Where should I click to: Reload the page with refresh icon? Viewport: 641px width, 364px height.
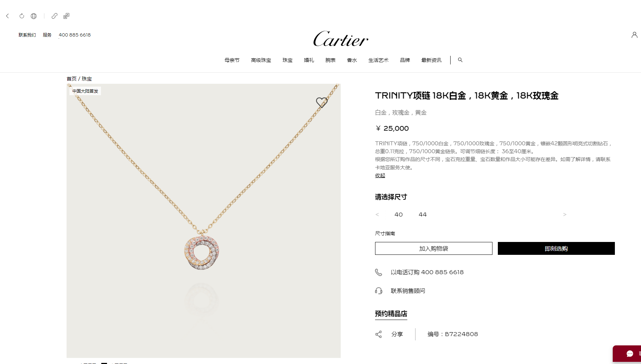[x=22, y=16]
